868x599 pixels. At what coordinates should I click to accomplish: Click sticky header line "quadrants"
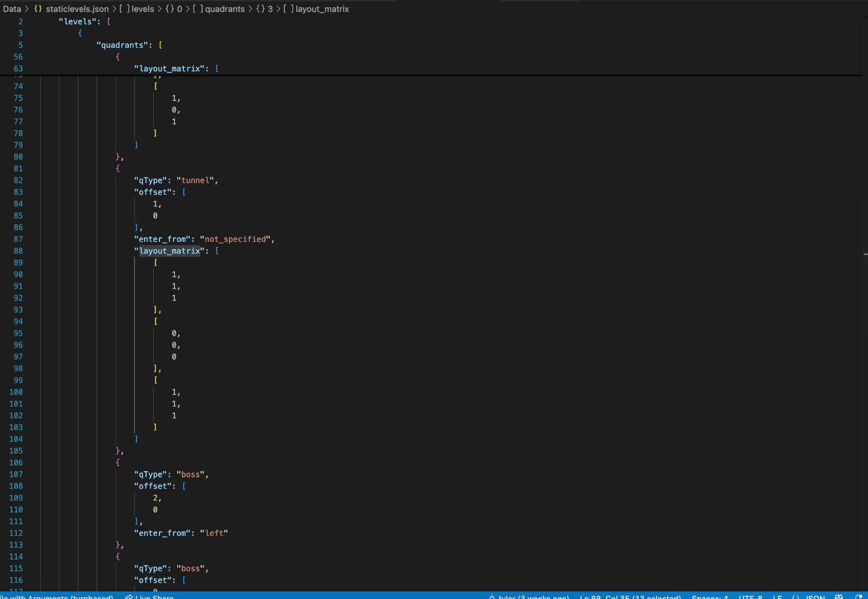click(x=122, y=45)
